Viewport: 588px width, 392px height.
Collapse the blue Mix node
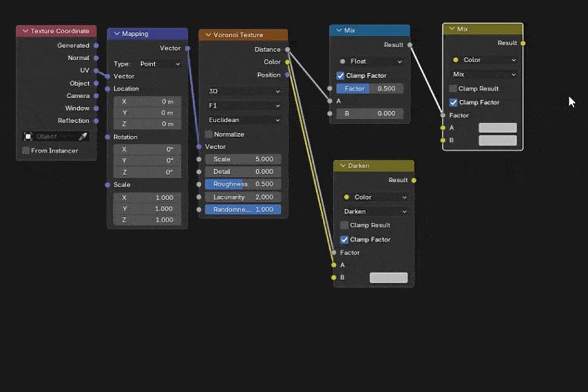point(339,30)
